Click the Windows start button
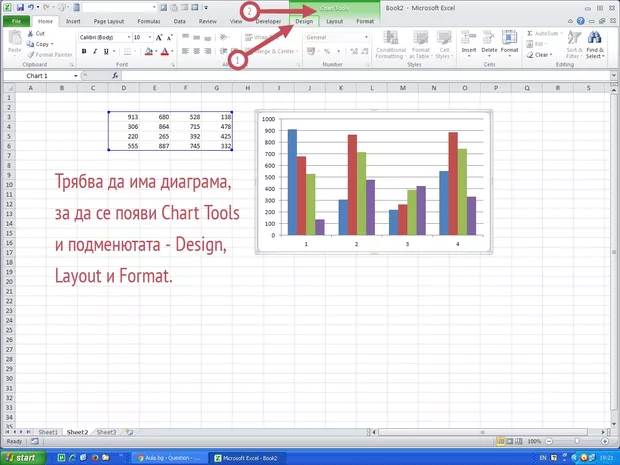The width and height of the screenshot is (620, 465). 23,458
